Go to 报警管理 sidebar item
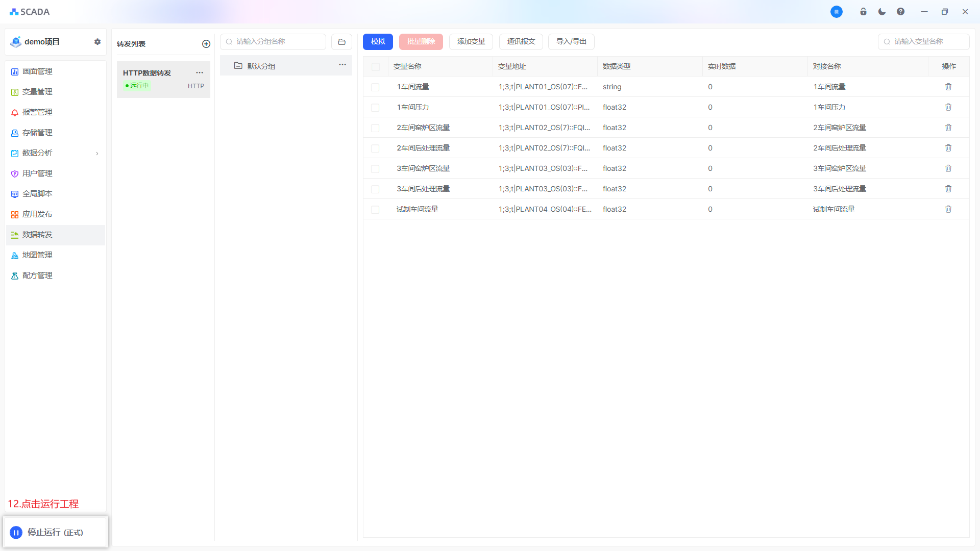This screenshot has height=551, width=980. tap(37, 112)
